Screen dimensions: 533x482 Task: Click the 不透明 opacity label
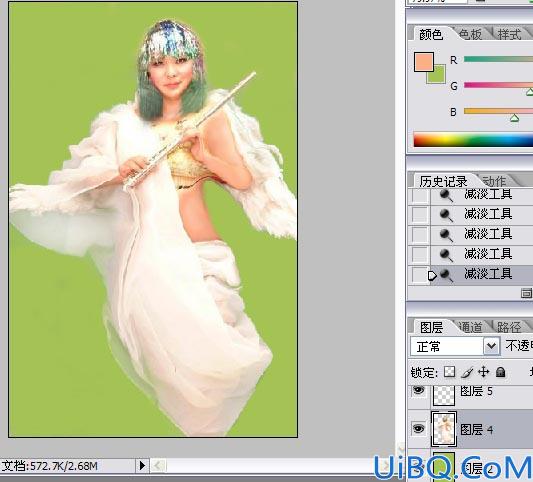tap(519, 346)
